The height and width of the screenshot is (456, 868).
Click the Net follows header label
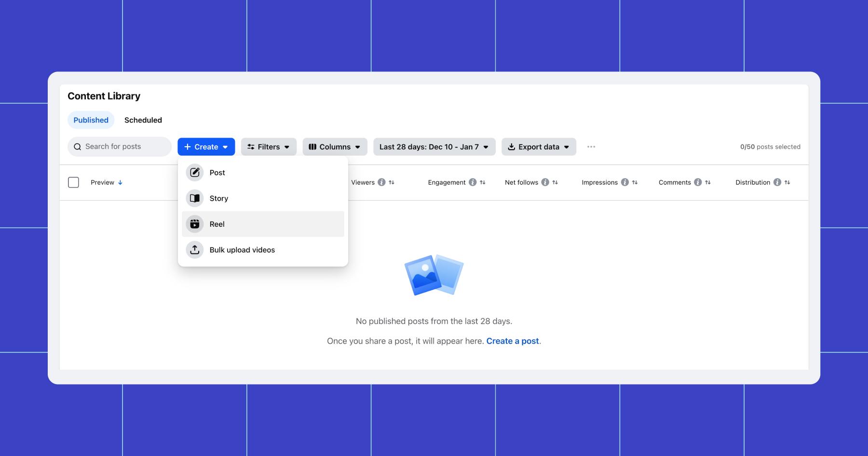(x=521, y=182)
